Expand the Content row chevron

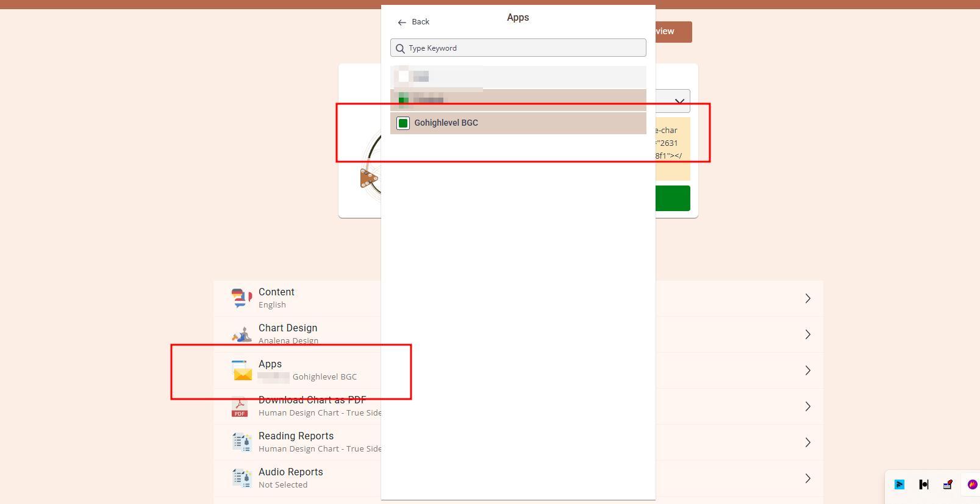coord(807,298)
